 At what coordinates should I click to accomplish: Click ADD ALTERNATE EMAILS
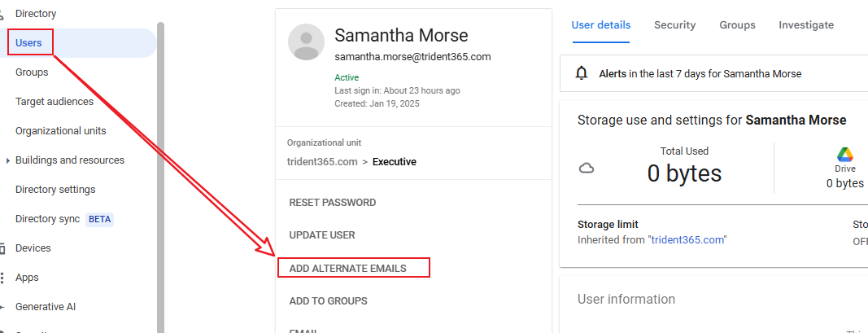347,268
